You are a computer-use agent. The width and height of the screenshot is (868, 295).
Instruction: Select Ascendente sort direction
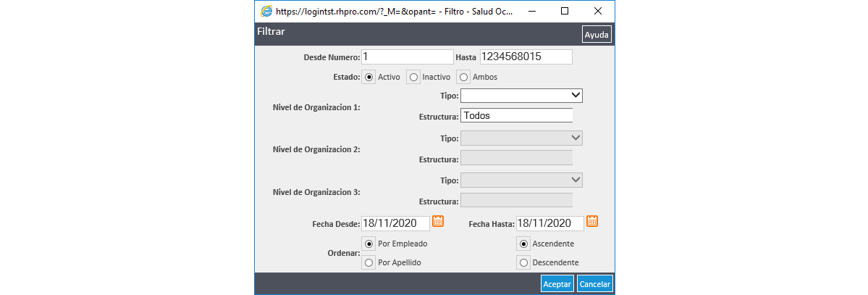(523, 244)
